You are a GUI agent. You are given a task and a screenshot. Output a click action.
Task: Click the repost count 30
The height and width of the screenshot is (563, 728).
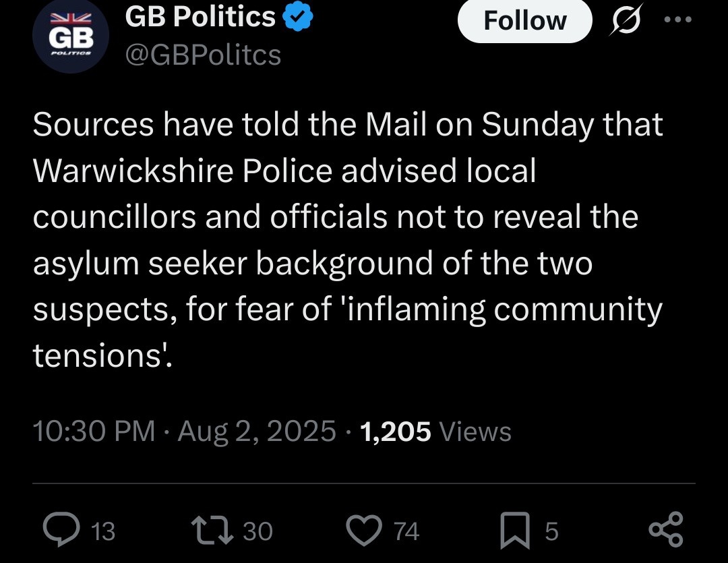(x=257, y=532)
